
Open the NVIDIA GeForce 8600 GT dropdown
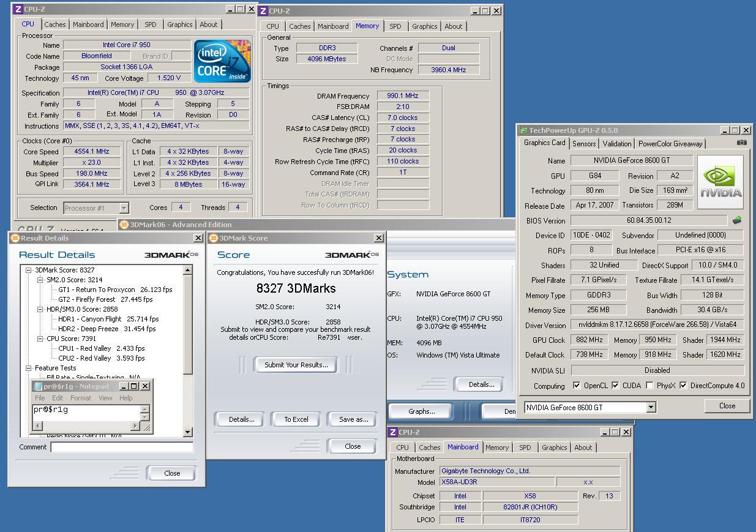pos(651,408)
